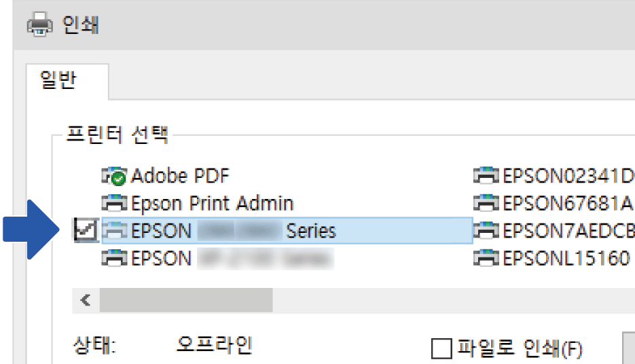
Task: Click the printer list's left scroll arrow
Action: coord(86,300)
